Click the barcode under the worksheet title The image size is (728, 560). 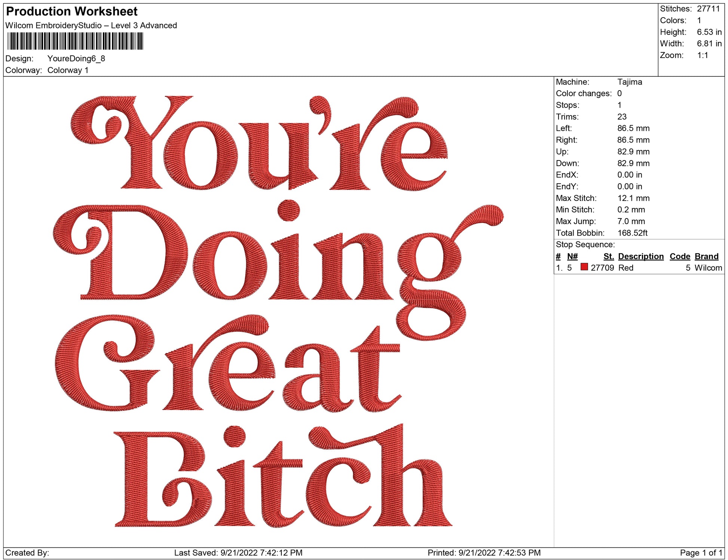tap(75, 41)
